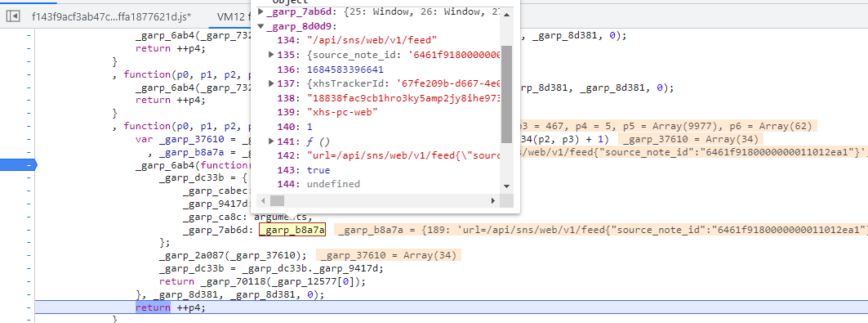Screen dimensions: 868x323
Task: Expand the _garp_7ab6d object entry
Action: (x=261, y=11)
